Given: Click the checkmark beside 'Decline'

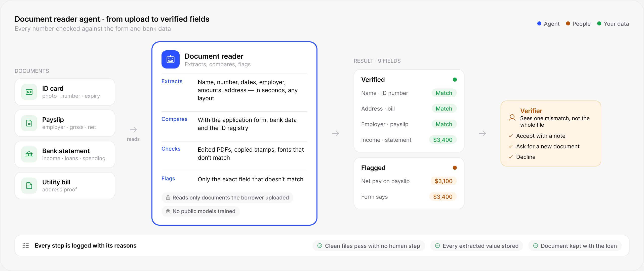Looking at the screenshot, I should (x=511, y=157).
